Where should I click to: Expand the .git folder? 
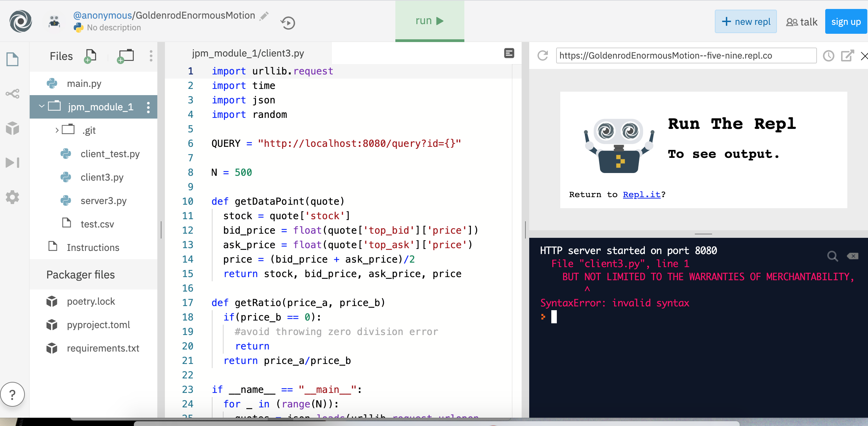[x=57, y=130]
